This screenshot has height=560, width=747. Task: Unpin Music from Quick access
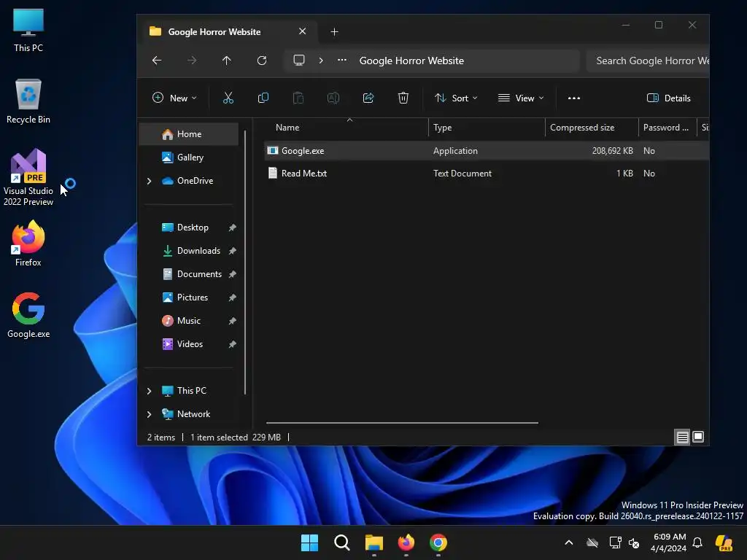tap(233, 321)
